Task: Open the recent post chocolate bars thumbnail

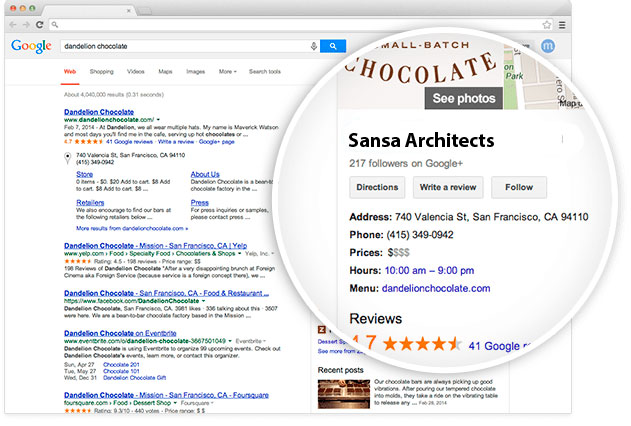Action: coord(344,394)
